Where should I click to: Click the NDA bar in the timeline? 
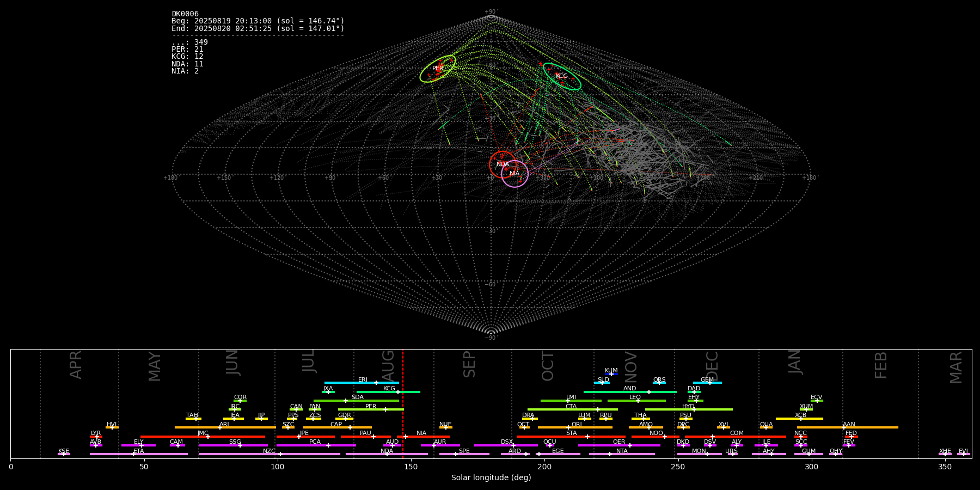tap(387, 454)
